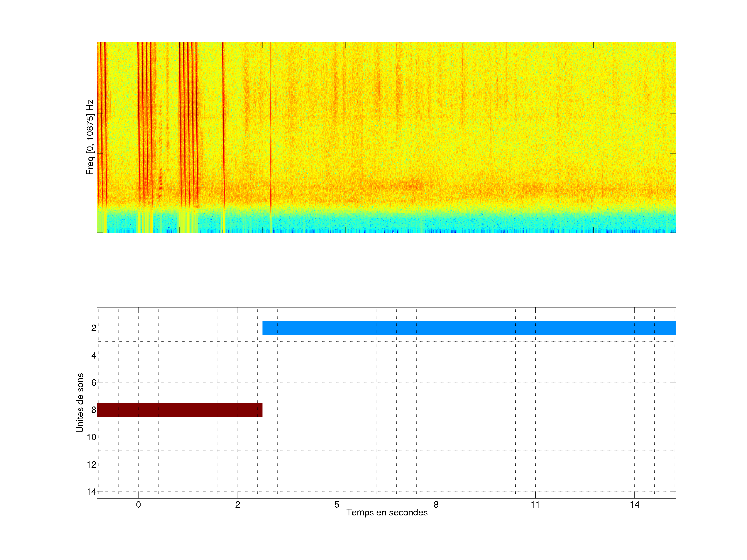The width and height of the screenshot is (747, 560).
Task: Click the y-axis tick label 6
Action: tap(94, 382)
